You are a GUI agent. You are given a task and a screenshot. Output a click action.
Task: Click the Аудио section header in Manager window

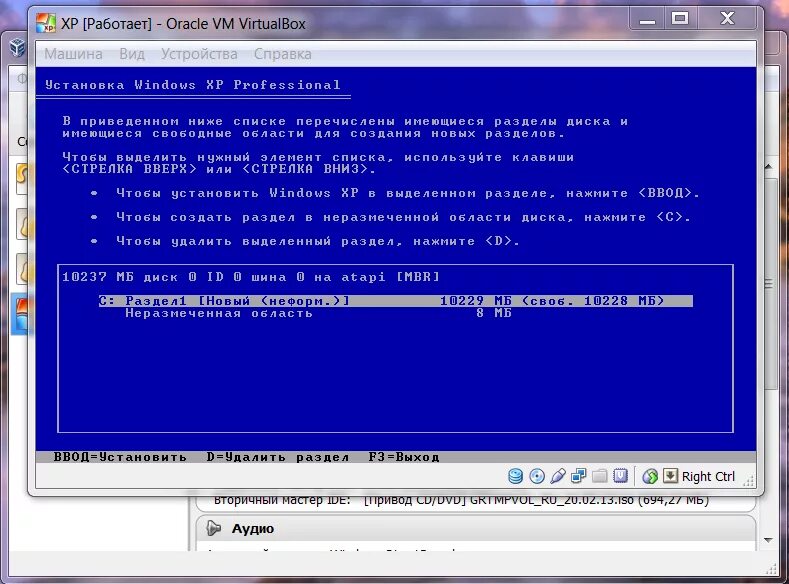[476, 528]
